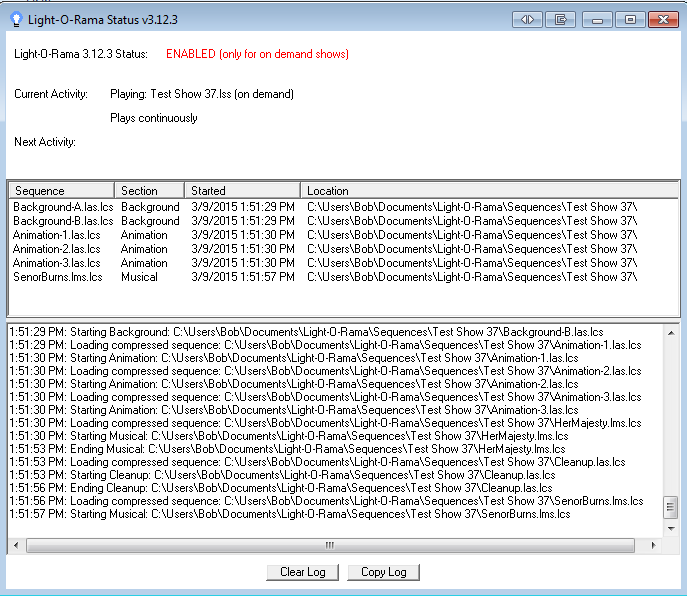
Task: Click the 'Light-O-Rama 3.12.3 Status:' label
Action: click(x=81, y=54)
